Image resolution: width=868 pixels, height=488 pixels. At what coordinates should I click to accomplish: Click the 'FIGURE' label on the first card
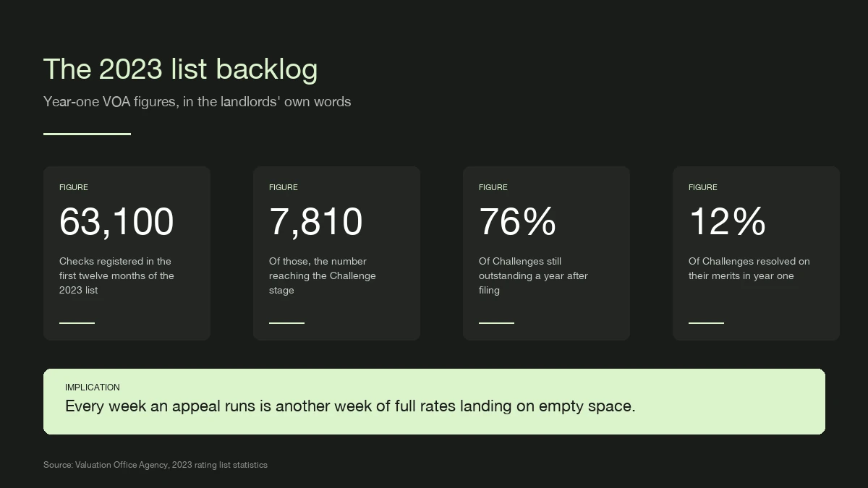coord(74,187)
